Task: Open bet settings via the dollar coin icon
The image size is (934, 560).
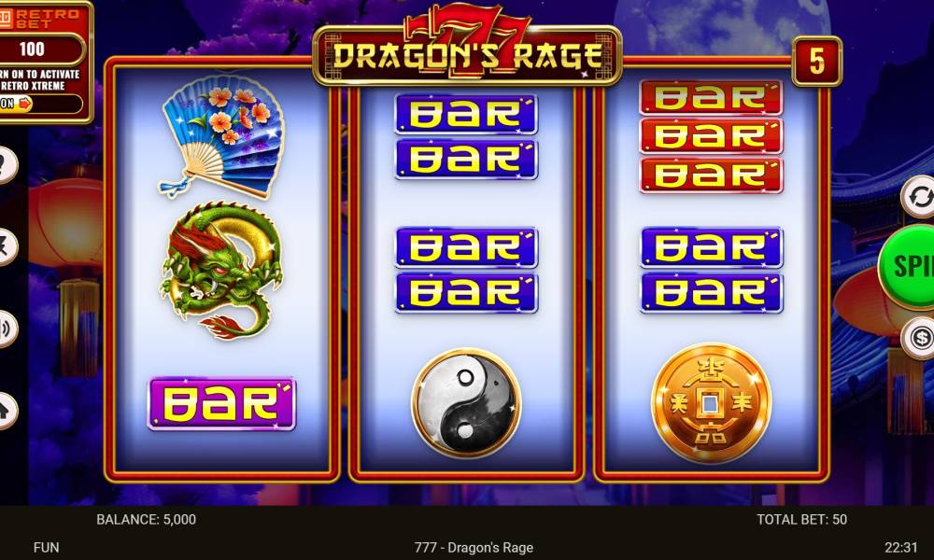Action: [919, 338]
